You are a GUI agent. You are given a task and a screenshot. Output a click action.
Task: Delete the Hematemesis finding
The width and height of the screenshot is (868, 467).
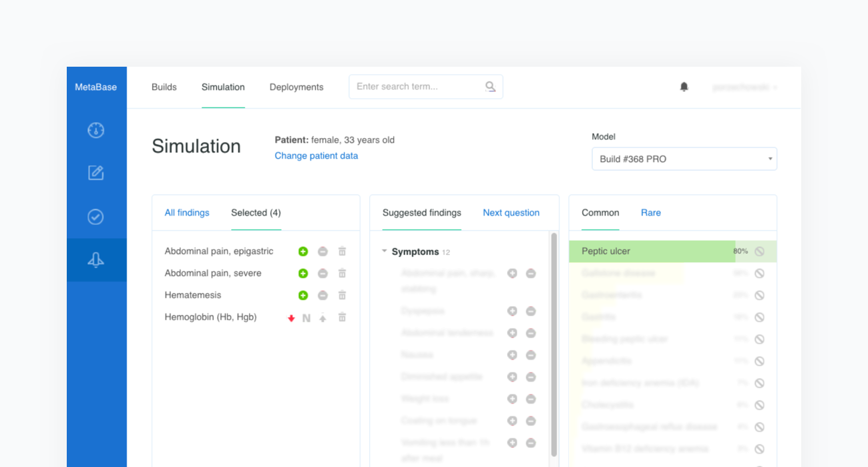pyautogui.click(x=342, y=296)
